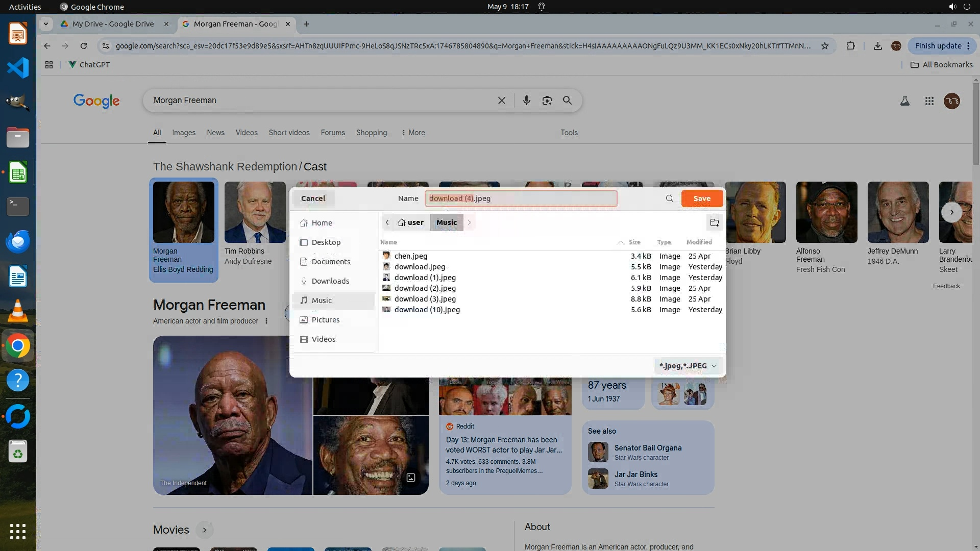Bookmark this page with star icon

click(825, 46)
